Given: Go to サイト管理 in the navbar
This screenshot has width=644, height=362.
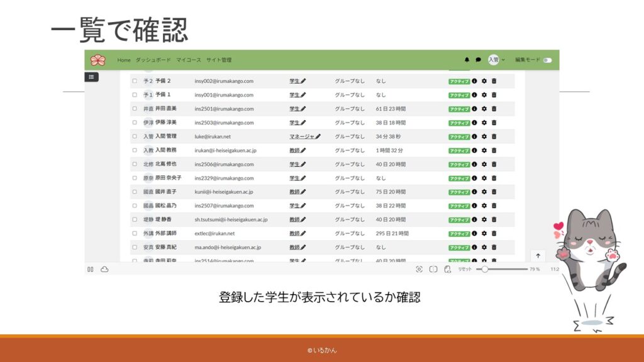Looking at the screenshot, I should click(219, 60).
